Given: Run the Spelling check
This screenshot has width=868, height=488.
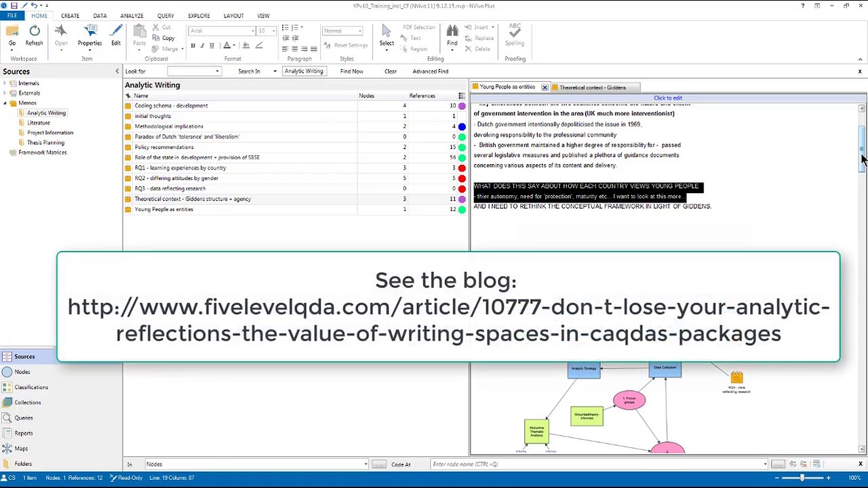Looking at the screenshot, I should click(515, 36).
